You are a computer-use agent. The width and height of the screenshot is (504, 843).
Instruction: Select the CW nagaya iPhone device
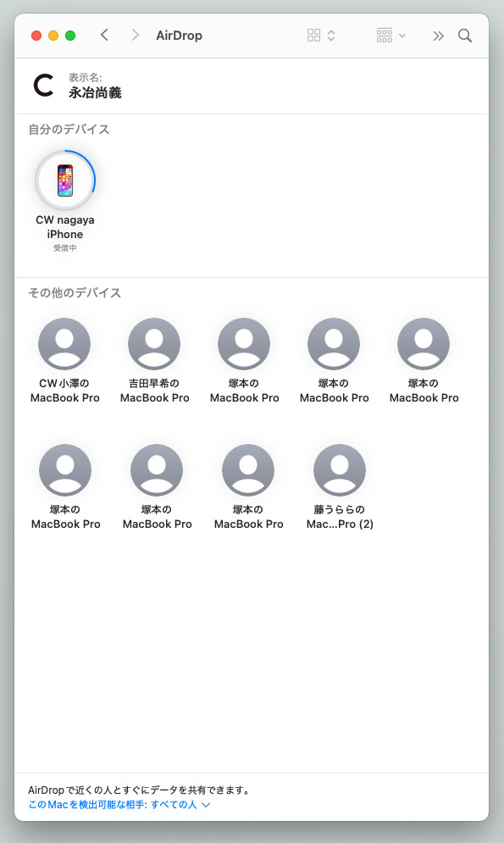tap(65, 180)
